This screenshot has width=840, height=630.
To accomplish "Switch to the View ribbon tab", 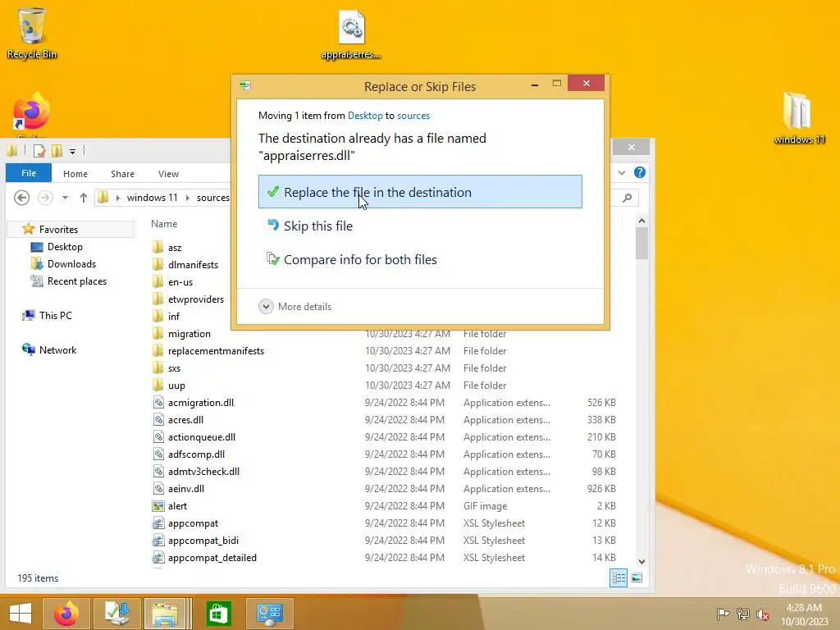I will (x=168, y=174).
